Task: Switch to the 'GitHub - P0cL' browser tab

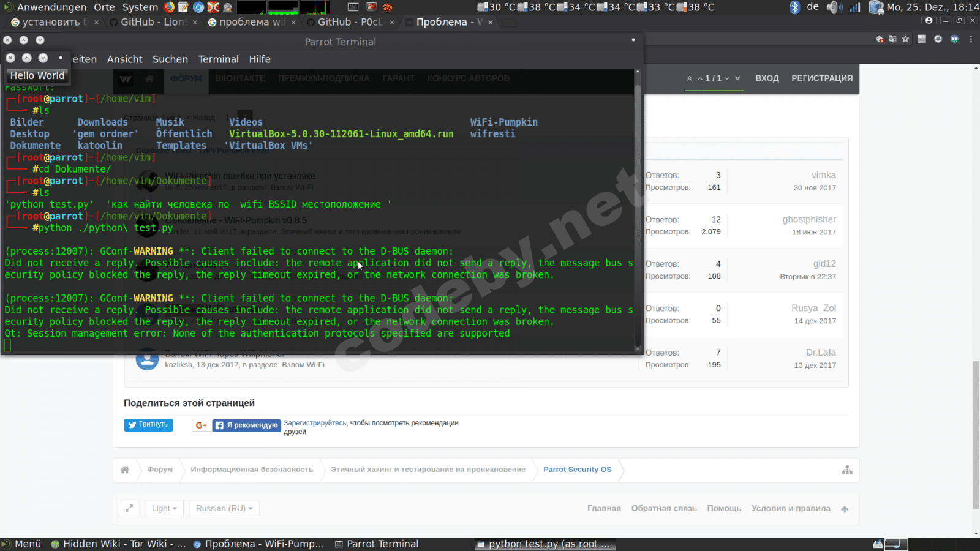Action: pos(350,22)
